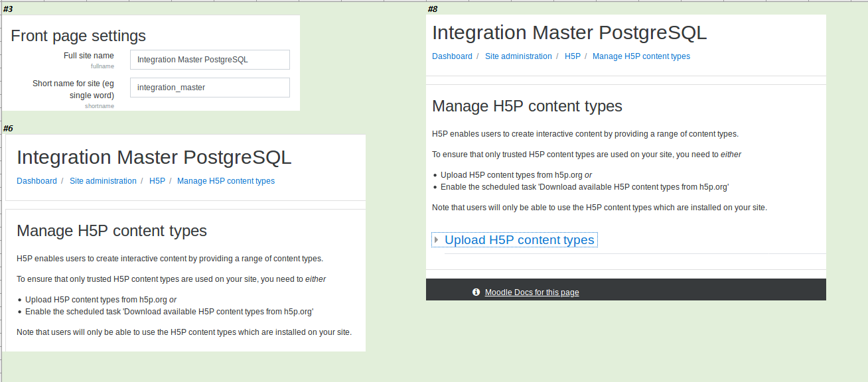
Task: Open Site administration link in panel #6
Action: pos(103,181)
